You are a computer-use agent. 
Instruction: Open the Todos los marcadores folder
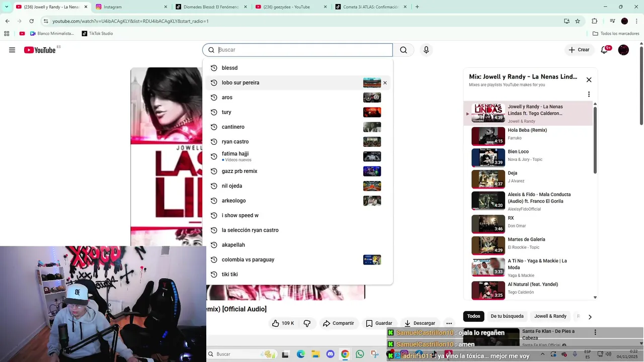[x=616, y=34]
